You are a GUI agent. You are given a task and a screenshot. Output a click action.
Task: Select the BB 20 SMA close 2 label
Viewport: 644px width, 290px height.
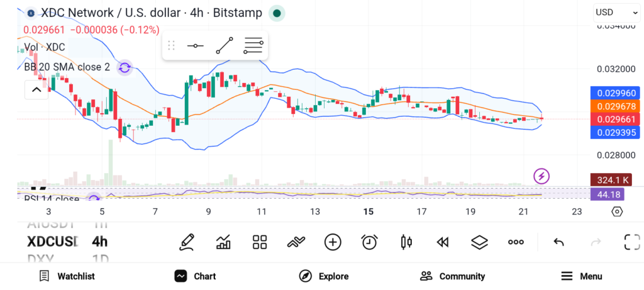tap(67, 67)
